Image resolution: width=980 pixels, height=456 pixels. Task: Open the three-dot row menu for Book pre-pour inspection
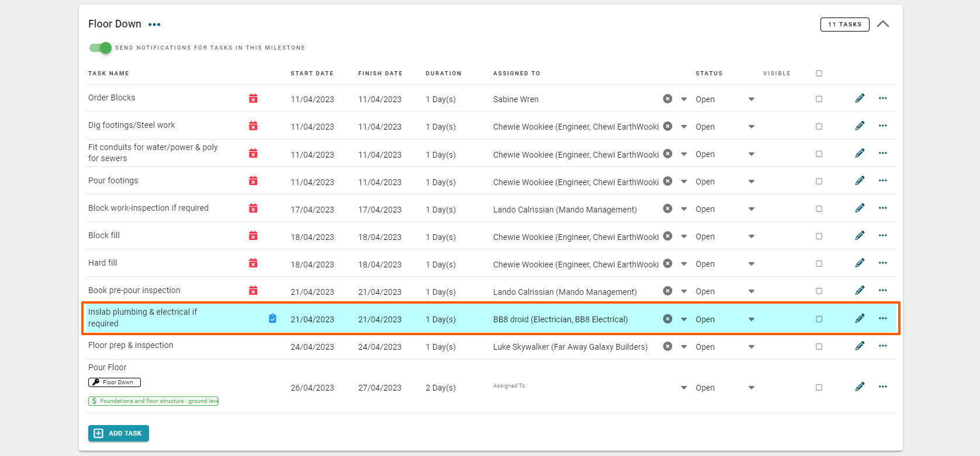coord(882,291)
